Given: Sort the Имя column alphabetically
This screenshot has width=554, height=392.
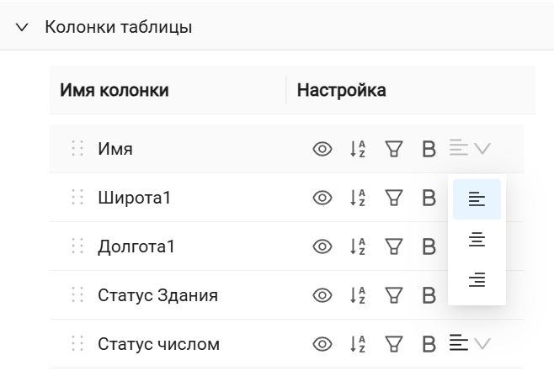Looking at the screenshot, I should pos(357,149).
